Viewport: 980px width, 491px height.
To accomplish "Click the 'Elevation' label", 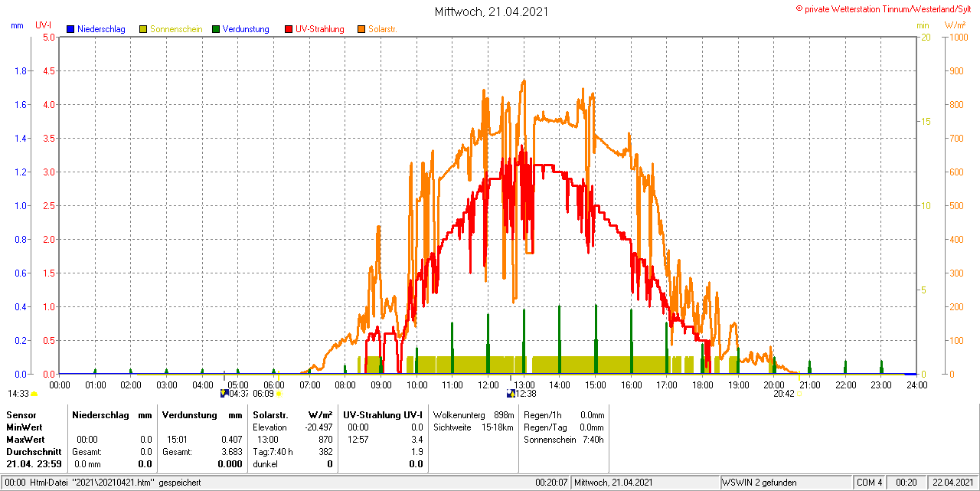I will [x=269, y=427].
